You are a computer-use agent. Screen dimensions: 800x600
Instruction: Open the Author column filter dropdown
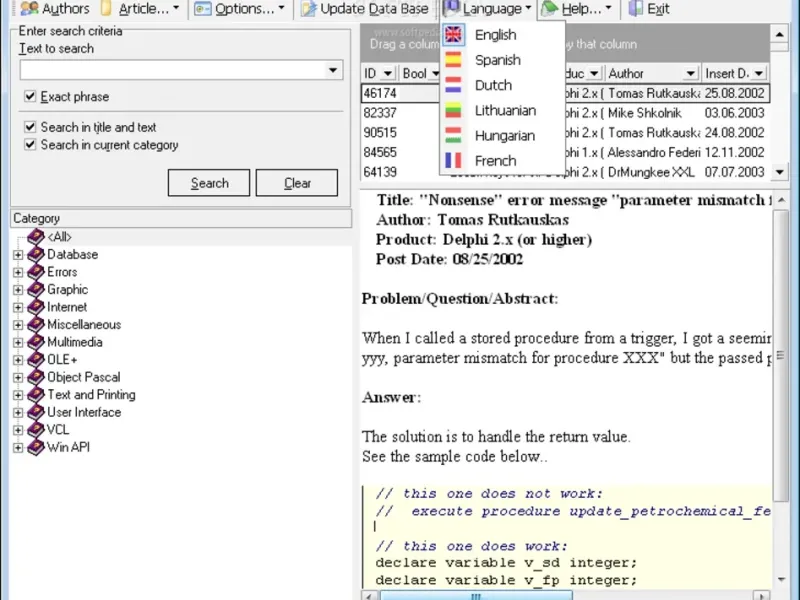[x=690, y=73]
